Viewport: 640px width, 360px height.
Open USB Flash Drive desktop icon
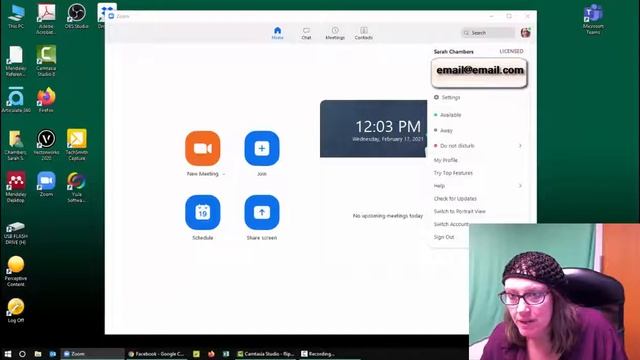click(x=16, y=233)
